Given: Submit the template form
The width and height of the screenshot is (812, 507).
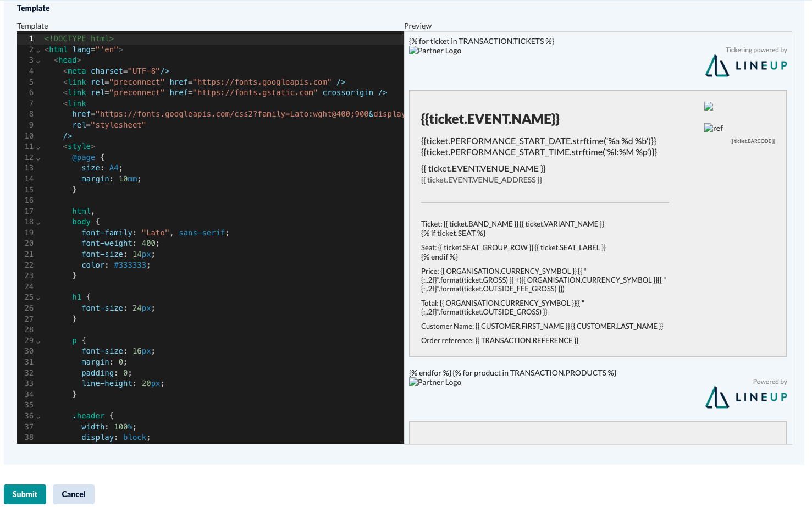Looking at the screenshot, I should tap(25, 494).
